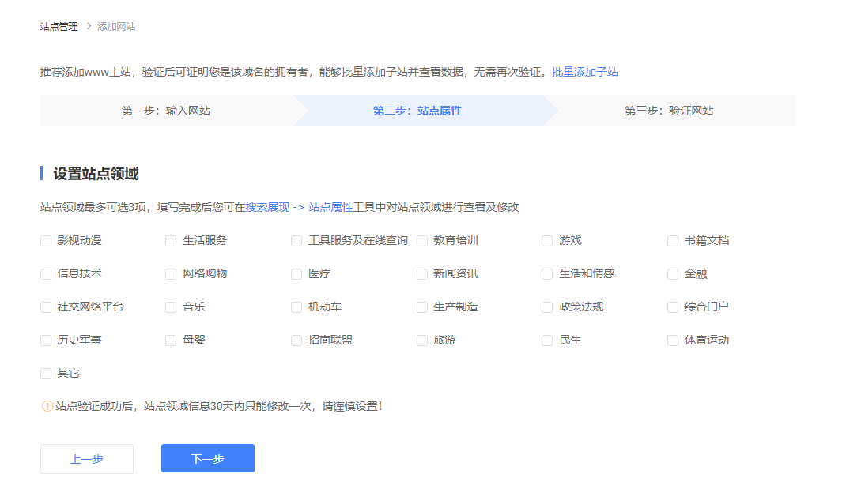Screen dimensions: 846x504
Task: Tick the 信息技术 checkbox
Action: 46,274
